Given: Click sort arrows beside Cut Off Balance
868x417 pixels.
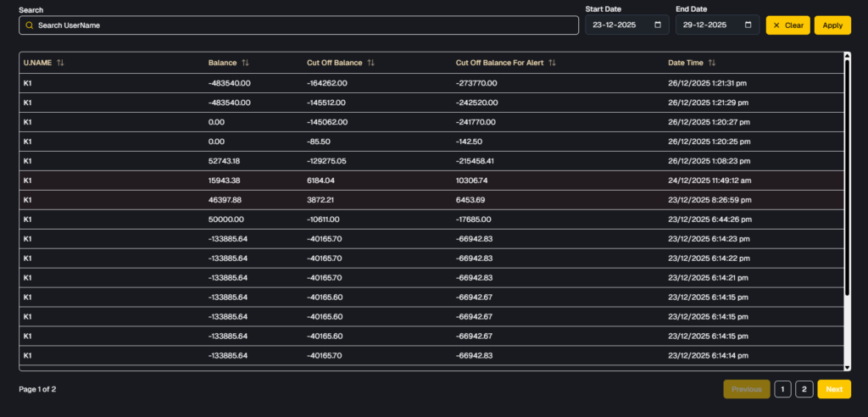Looking at the screenshot, I should [370, 63].
